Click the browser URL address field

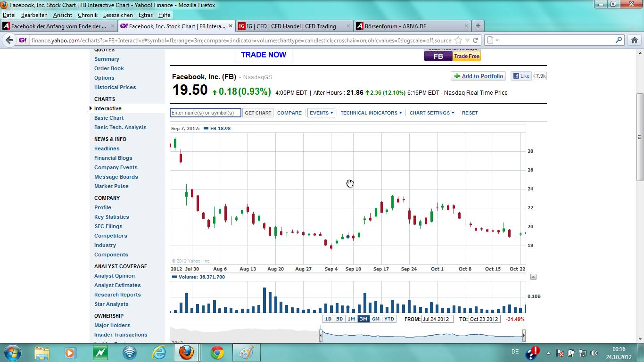click(x=241, y=41)
